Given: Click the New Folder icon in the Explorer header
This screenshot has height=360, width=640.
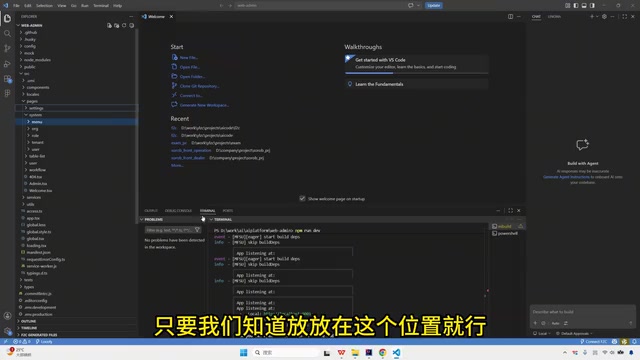Looking at the screenshot, I should coord(117,25).
